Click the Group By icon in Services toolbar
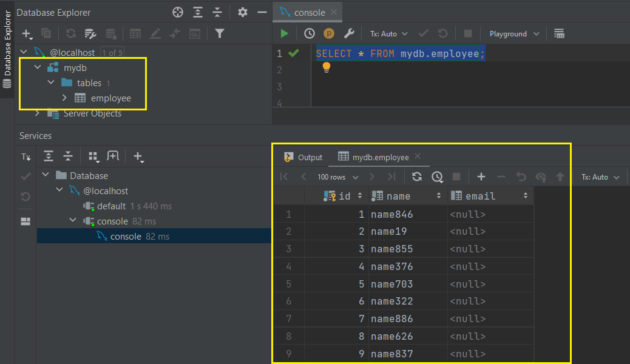This screenshot has height=364, width=630. 93,157
